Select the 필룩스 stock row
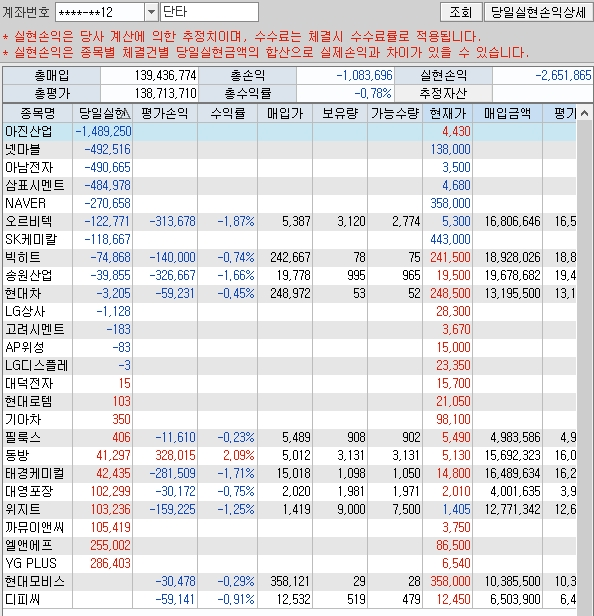This screenshot has height=616, width=594. (290, 438)
